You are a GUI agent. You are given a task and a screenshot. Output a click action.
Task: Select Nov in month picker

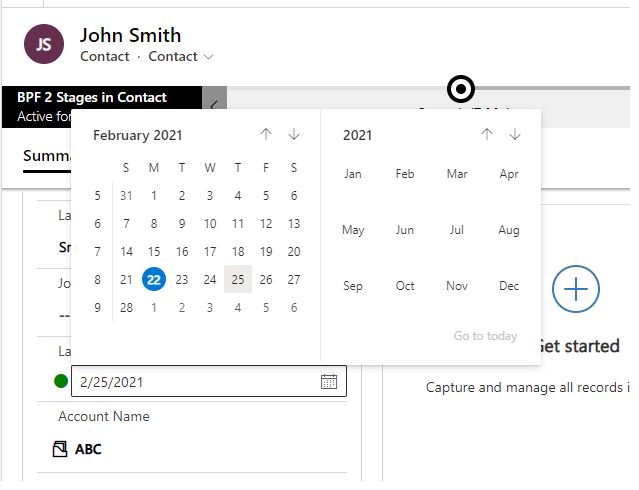point(457,286)
